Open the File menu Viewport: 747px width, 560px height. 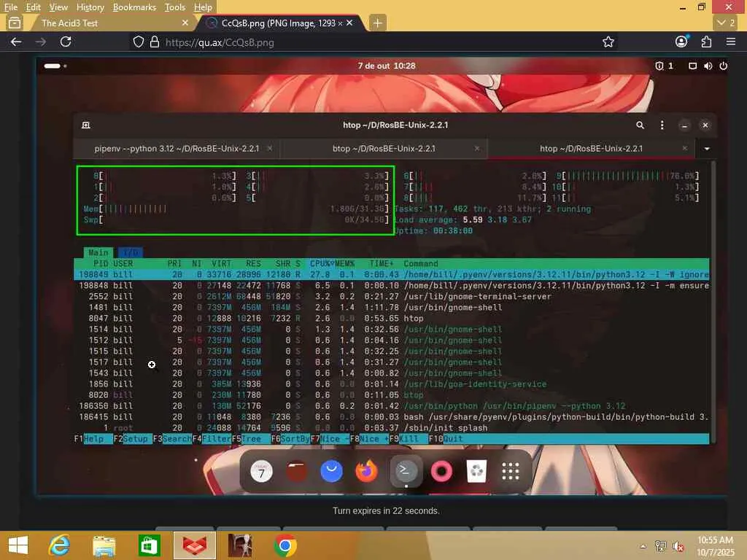(10, 7)
